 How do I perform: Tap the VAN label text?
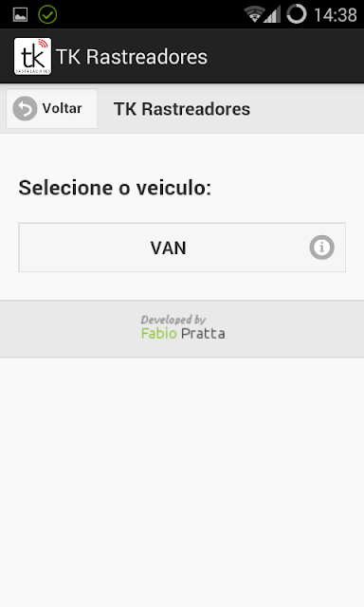coord(169,248)
